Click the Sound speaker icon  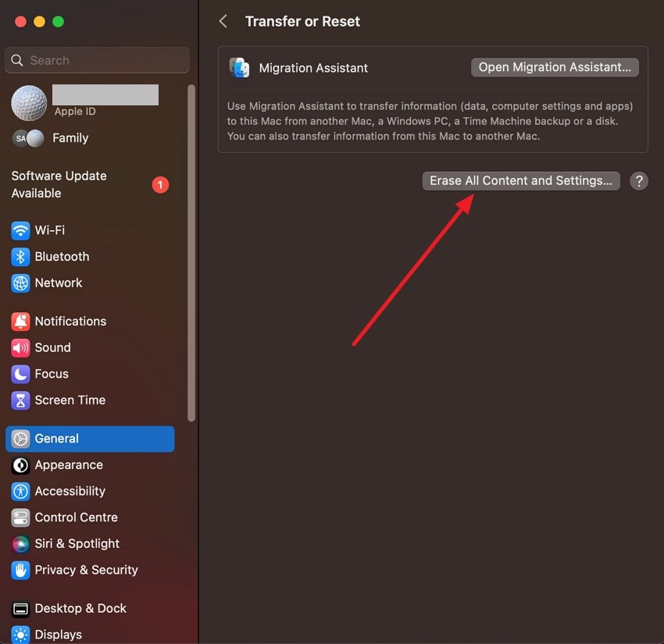click(20, 348)
